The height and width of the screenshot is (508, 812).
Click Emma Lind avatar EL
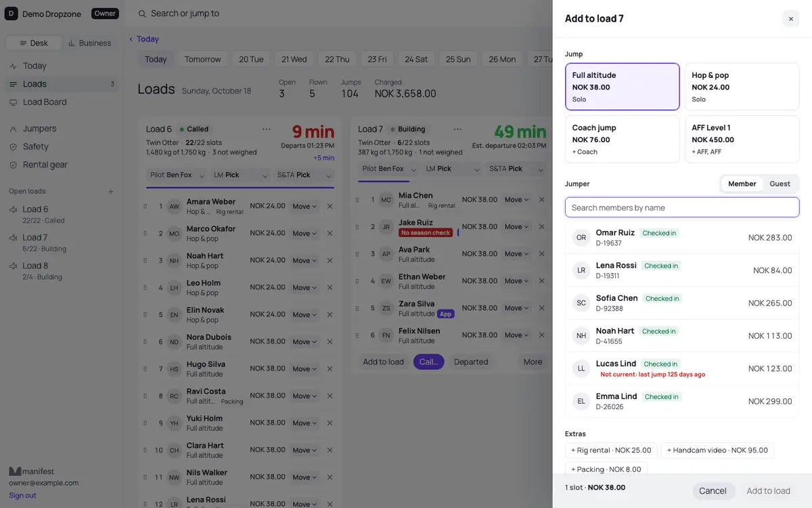(581, 402)
